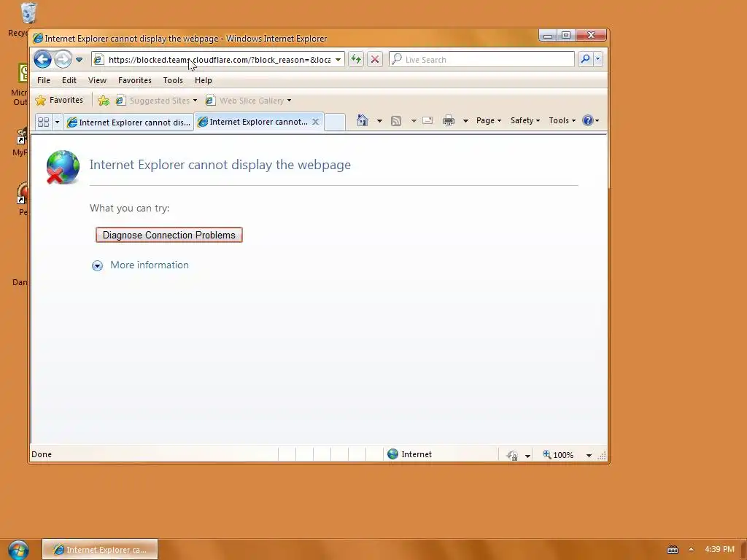Image resolution: width=747 pixels, height=560 pixels.
Task: Expand More information section arrow
Action: point(97,265)
